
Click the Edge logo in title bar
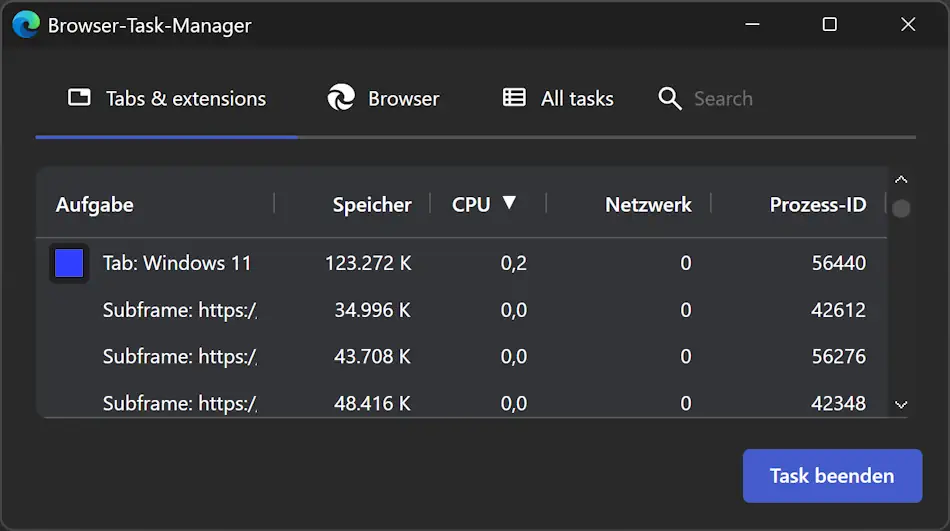(x=26, y=24)
